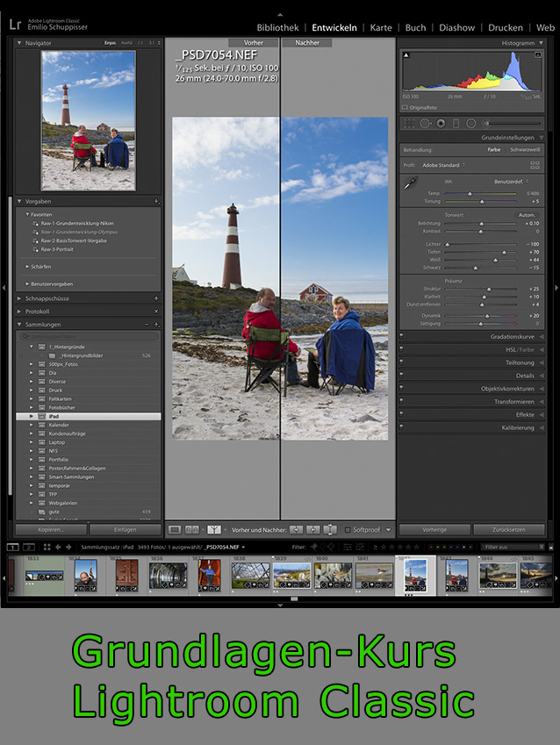Image resolution: width=560 pixels, height=745 pixels.
Task: Expand the Schärfen preset group
Action: pyautogui.click(x=27, y=267)
